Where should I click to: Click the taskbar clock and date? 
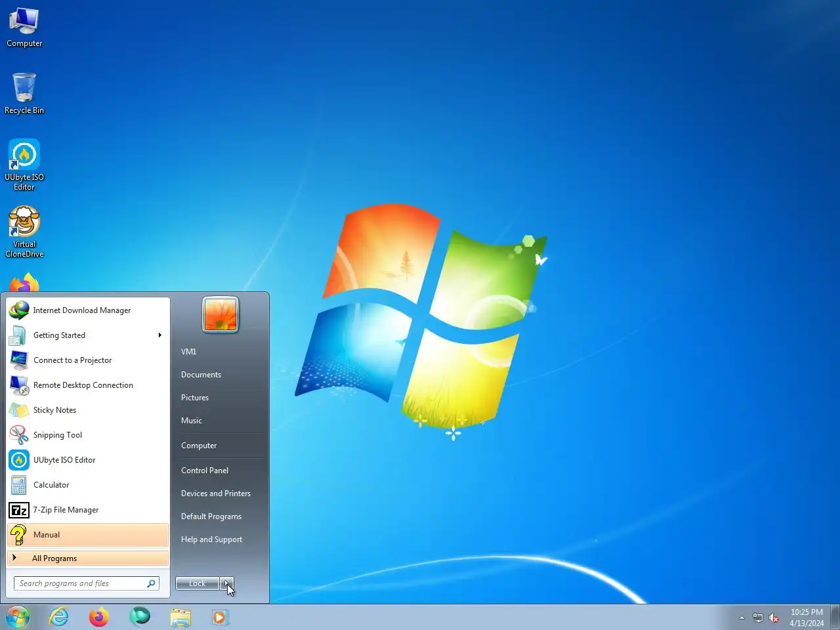[807, 618]
